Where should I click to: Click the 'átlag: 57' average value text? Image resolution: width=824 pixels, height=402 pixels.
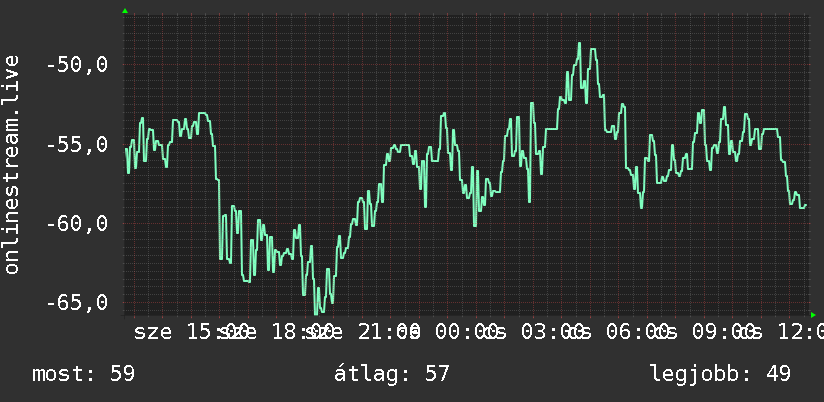pos(392,374)
